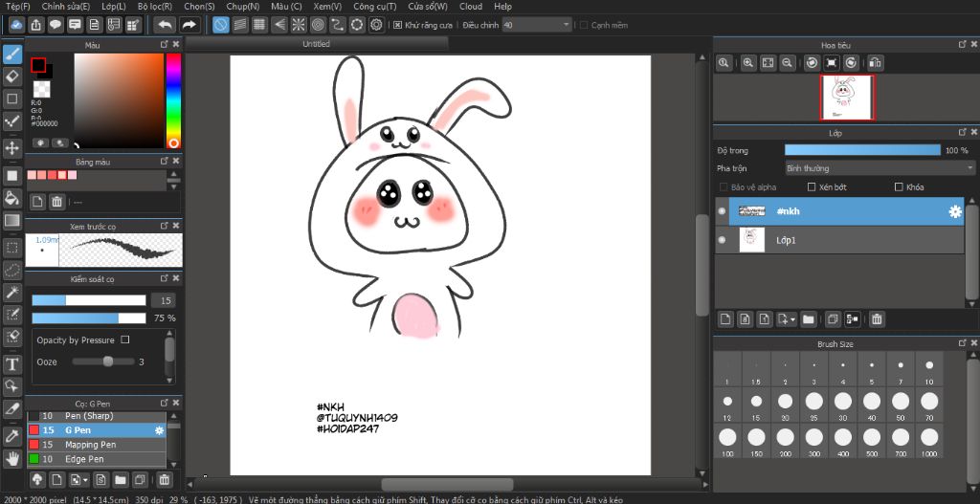Toggle Opacity by Pressure checkbox

pos(125,340)
